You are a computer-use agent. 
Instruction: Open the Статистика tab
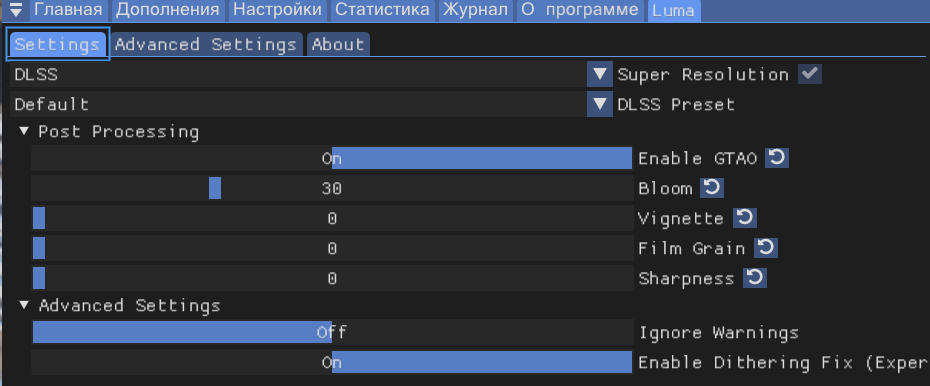click(x=383, y=10)
